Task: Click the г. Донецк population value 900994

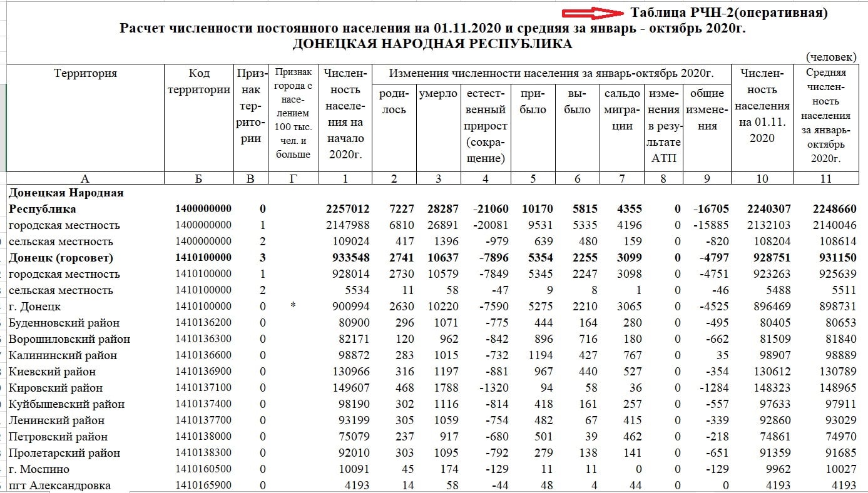Action: click(351, 307)
